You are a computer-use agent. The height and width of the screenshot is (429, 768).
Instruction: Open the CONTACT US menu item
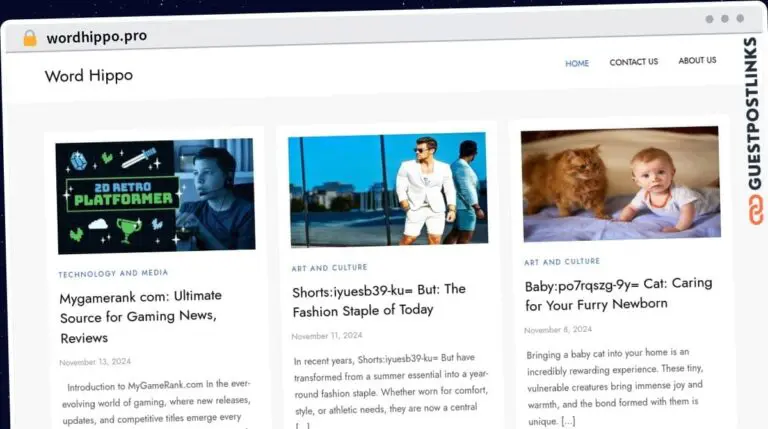633,62
